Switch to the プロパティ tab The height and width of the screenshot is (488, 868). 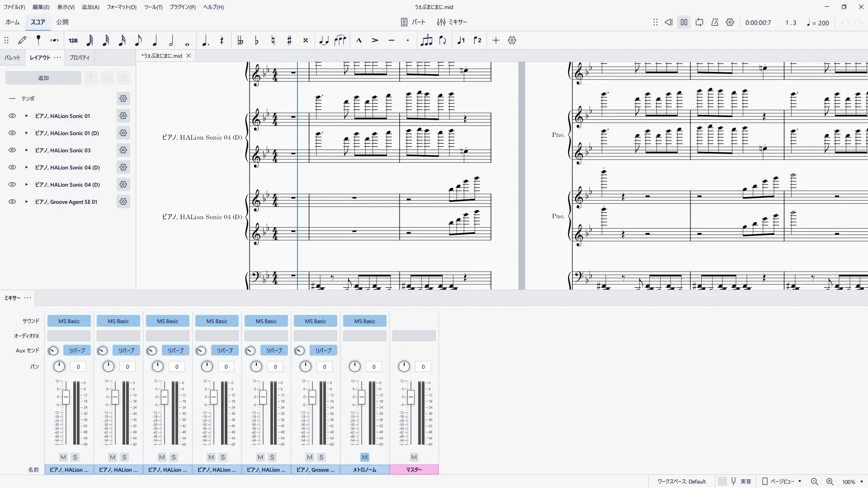(80, 58)
